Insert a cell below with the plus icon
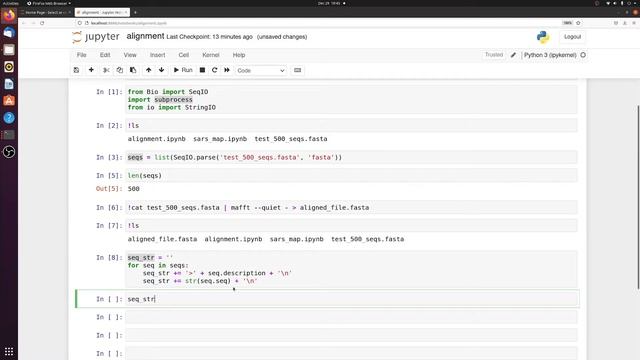This screenshot has width=640, height=360. [91, 70]
